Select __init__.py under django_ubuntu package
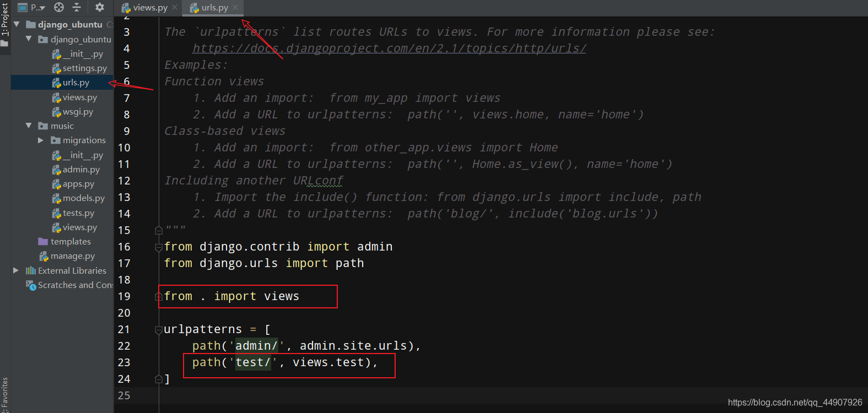Image resolution: width=868 pixels, height=413 pixels. [x=83, y=54]
